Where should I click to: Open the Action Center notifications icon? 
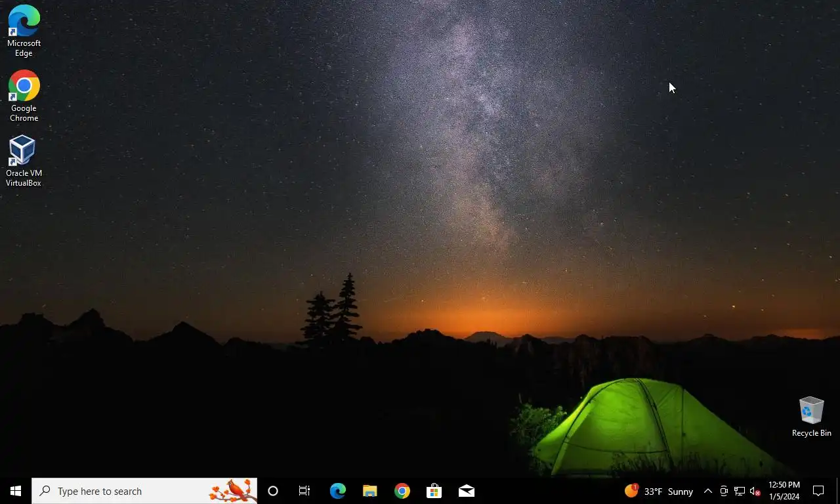tap(818, 491)
